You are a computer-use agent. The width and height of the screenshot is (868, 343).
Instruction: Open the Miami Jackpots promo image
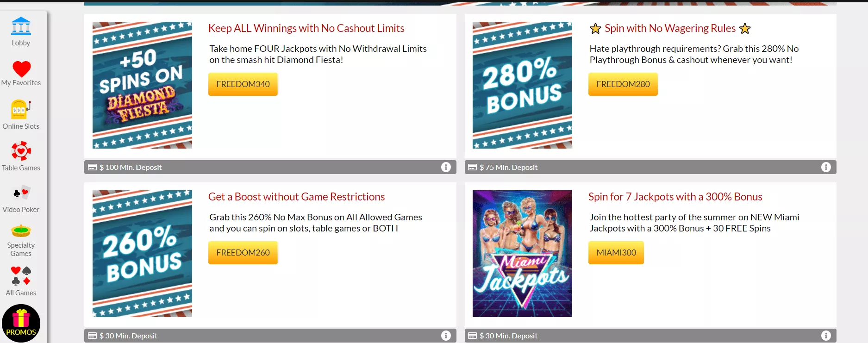pos(522,254)
